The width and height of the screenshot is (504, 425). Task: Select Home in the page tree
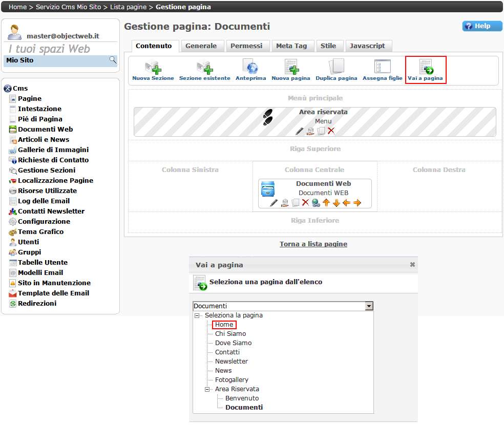pyautogui.click(x=224, y=325)
